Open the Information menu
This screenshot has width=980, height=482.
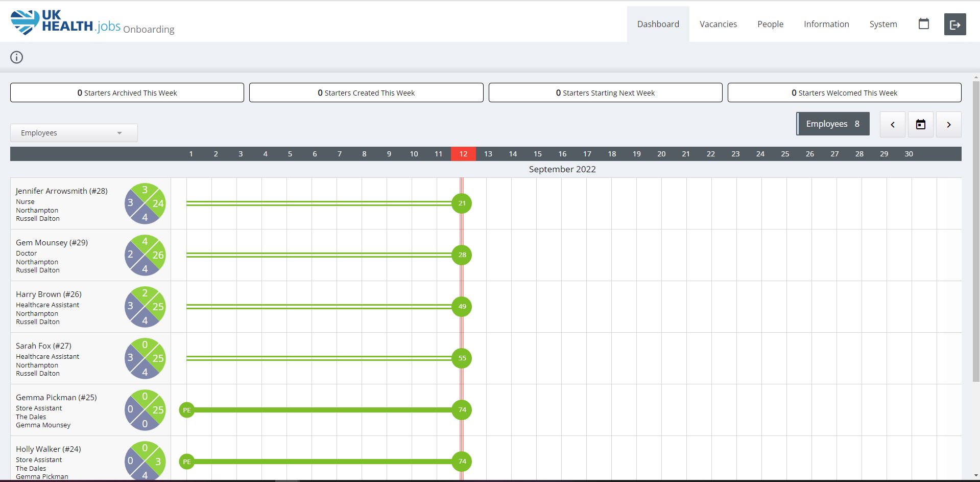point(826,24)
